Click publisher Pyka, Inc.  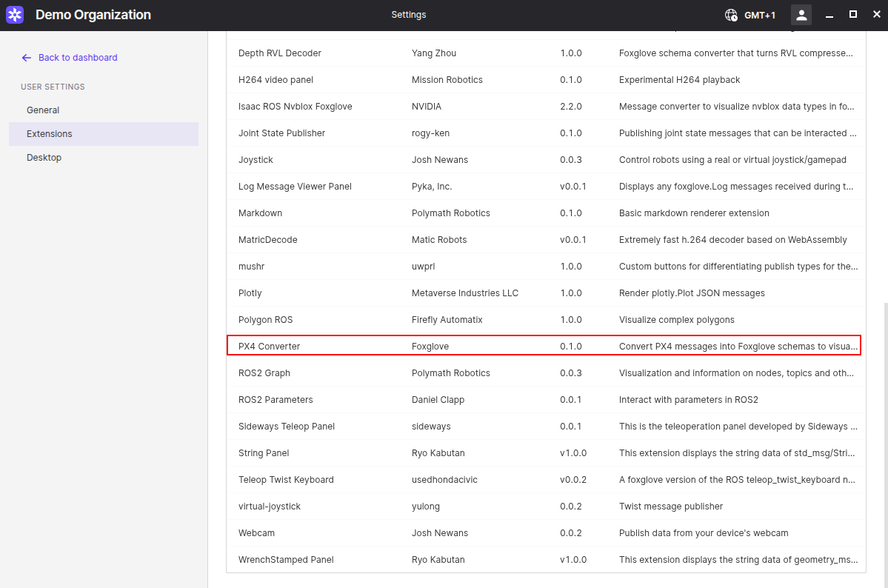432,187
